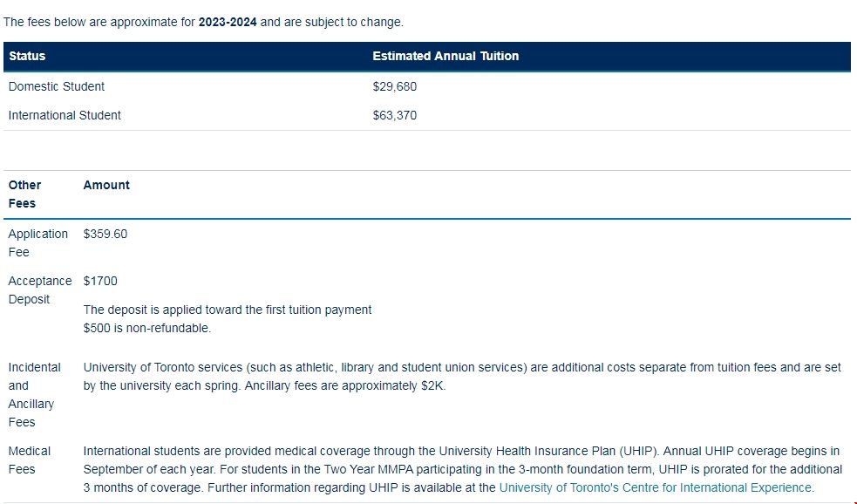This screenshot has height=504, width=857.
Task: Click the Status column header
Action: pos(27,56)
